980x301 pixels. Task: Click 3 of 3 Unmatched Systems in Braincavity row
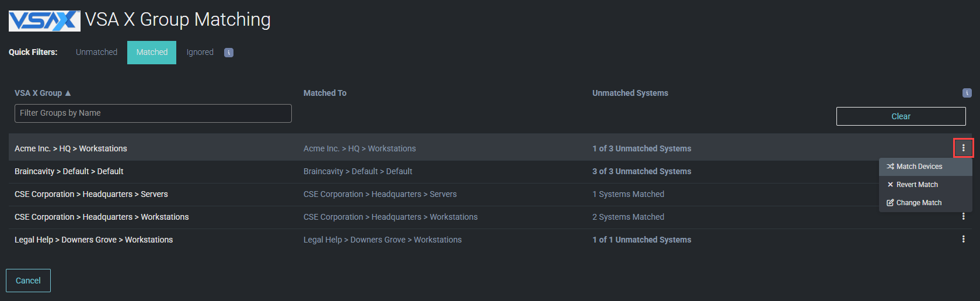(x=641, y=171)
